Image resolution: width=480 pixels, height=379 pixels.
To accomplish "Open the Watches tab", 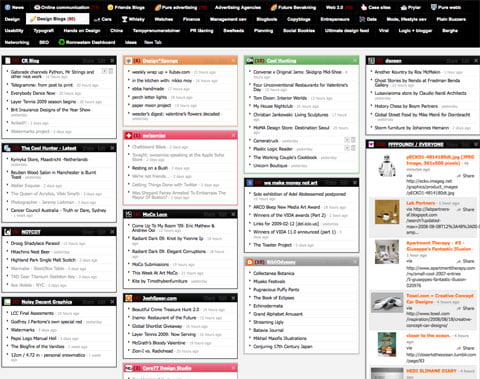I will pos(164,19).
